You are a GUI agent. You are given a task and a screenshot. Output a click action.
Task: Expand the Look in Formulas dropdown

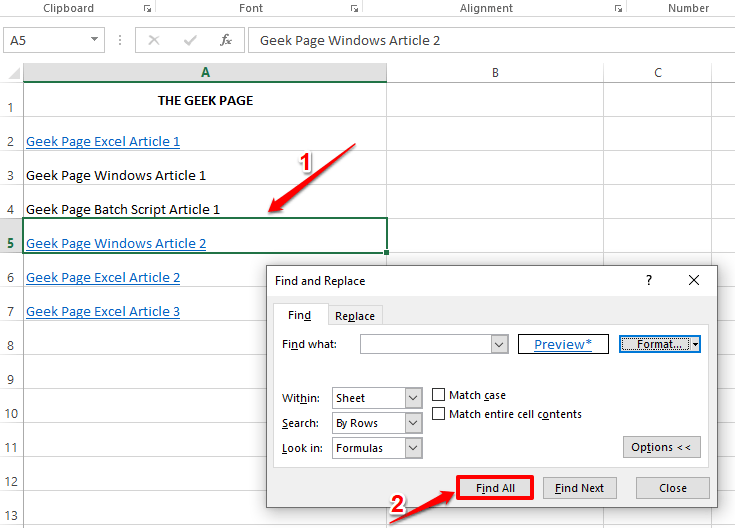(413, 448)
